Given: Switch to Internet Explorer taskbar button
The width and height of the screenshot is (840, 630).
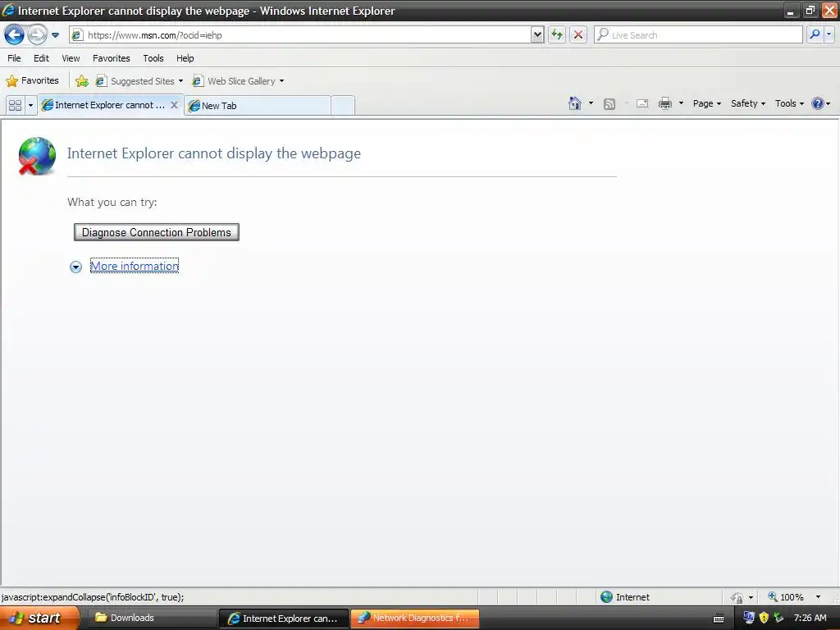Looking at the screenshot, I should (284, 619).
